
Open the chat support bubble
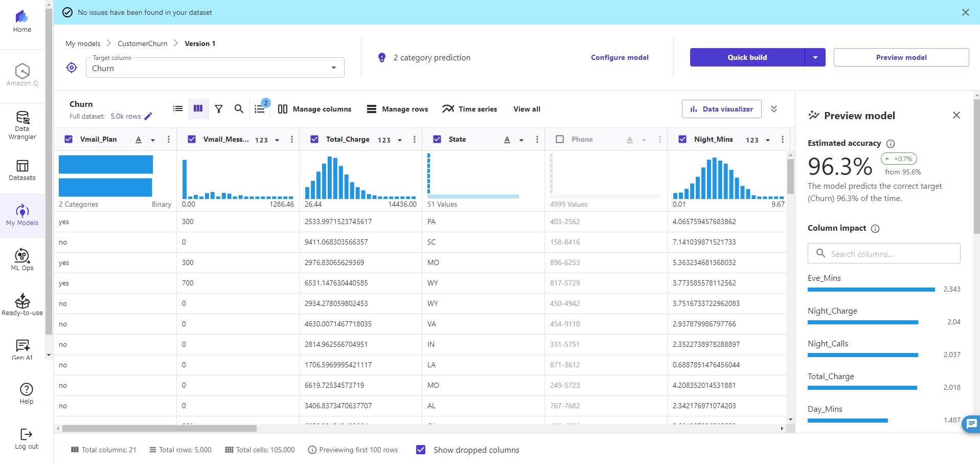click(x=971, y=424)
